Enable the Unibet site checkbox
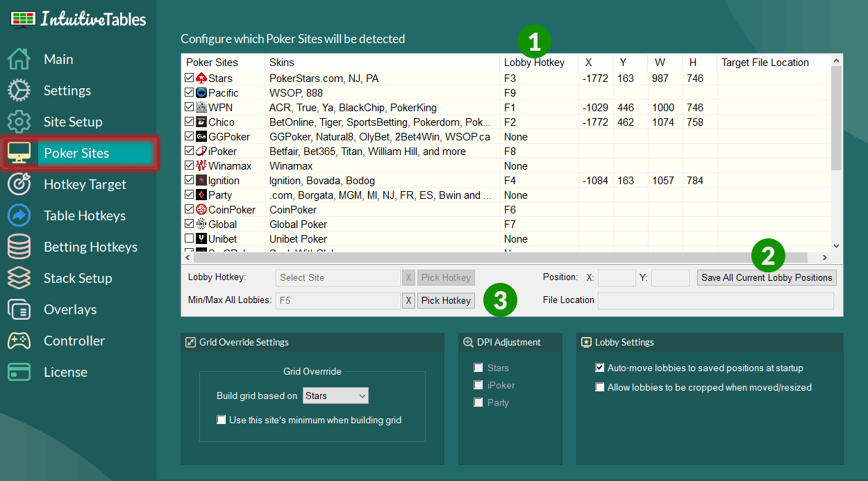This screenshot has width=868, height=481. (x=190, y=239)
